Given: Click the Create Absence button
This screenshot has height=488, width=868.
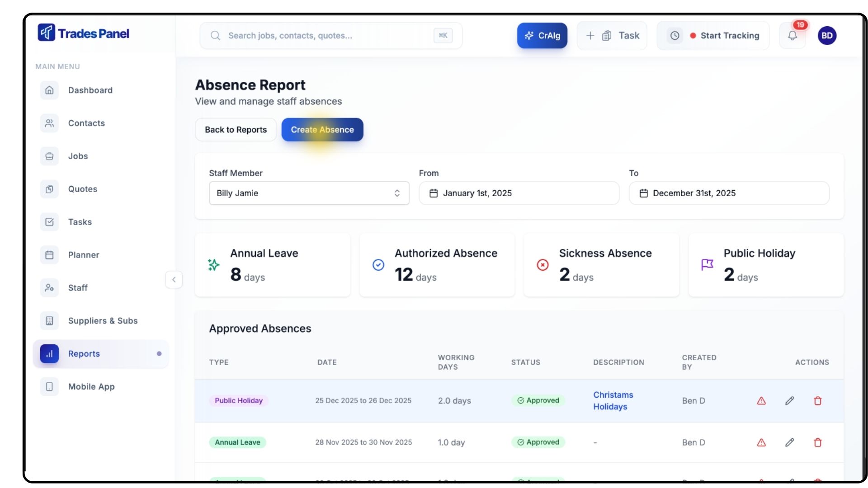Looking at the screenshot, I should pyautogui.click(x=322, y=130).
